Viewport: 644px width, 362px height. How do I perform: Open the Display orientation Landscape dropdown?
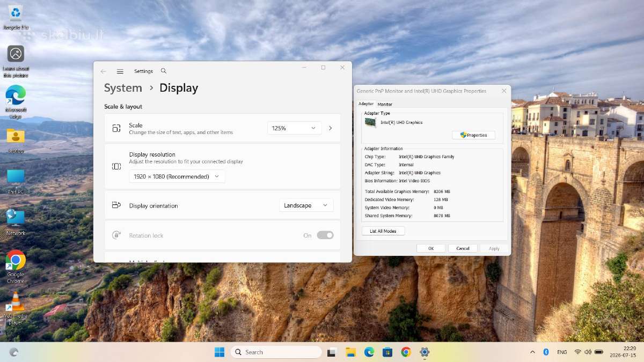pyautogui.click(x=306, y=205)
